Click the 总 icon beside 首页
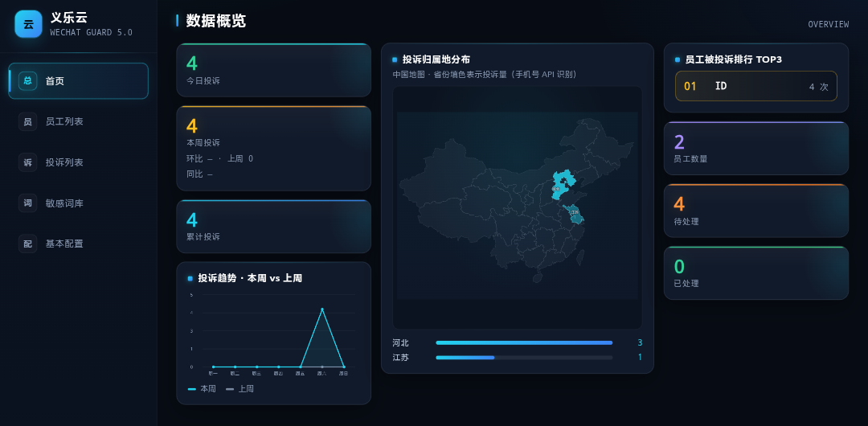Screen dimensions: 868x426 (x=27, y=81)
